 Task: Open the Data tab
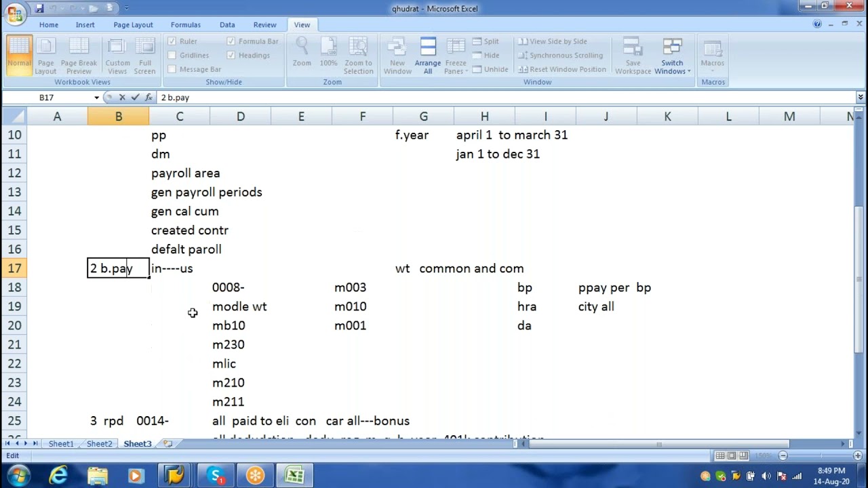[227, 25]
